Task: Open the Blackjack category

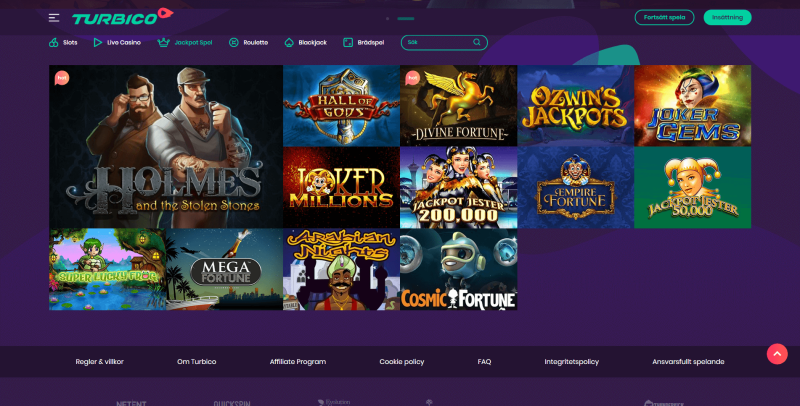Action: click(306, 42)
